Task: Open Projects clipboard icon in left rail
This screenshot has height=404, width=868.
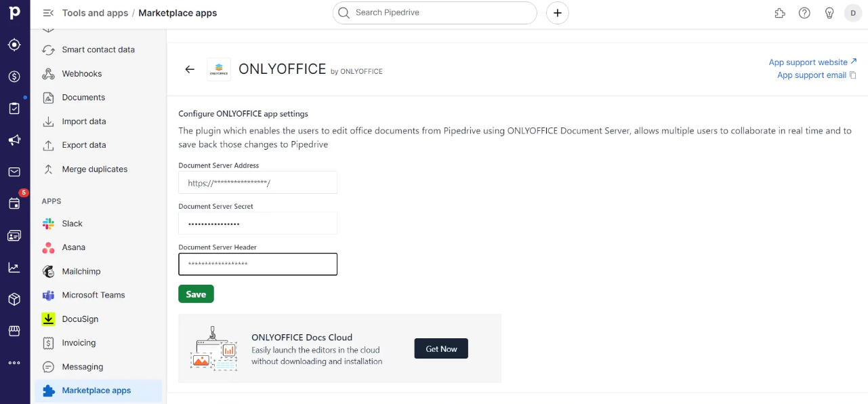Action: pos(14,108)
